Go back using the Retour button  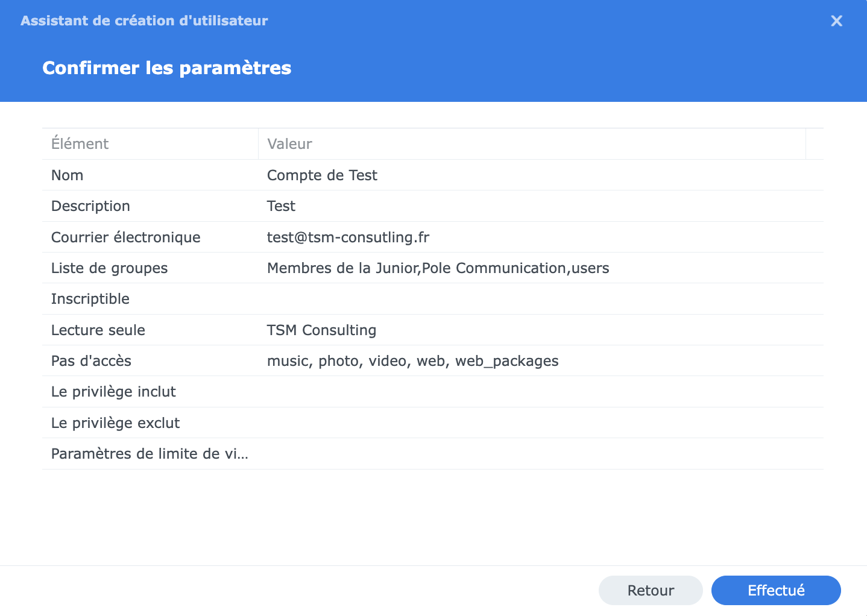tap(651, 590)
